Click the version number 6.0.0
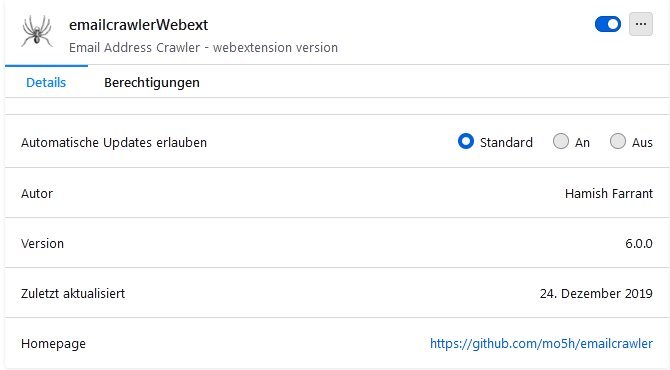 click(639, 244)
